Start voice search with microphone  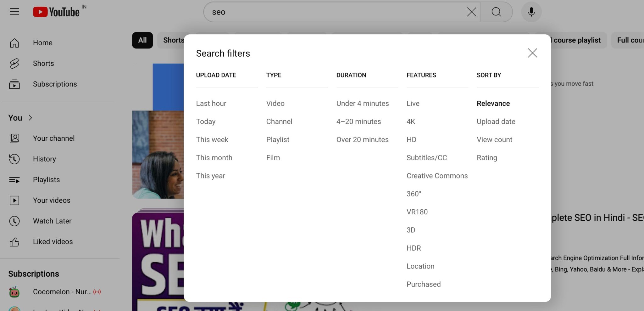(x=531, y=12)
